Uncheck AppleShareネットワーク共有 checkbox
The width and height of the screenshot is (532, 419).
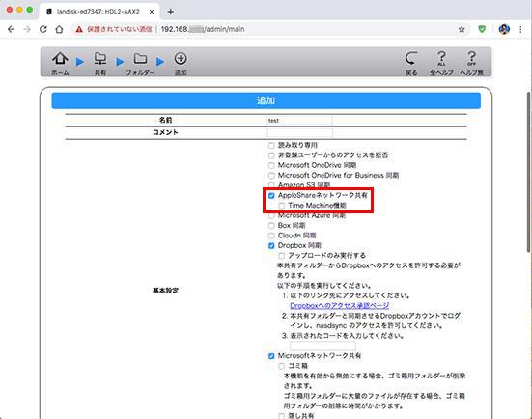(x=271, y=195)
